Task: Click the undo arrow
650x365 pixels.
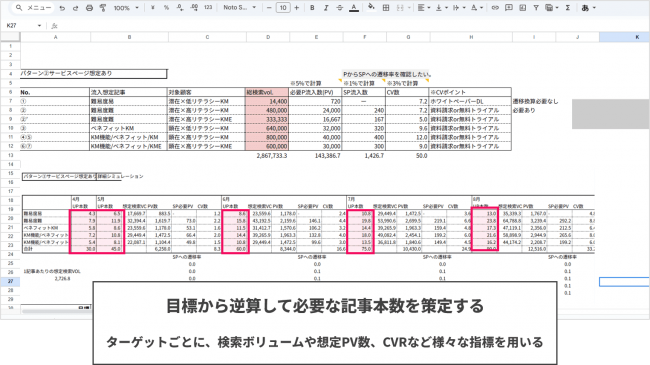Action: [x=62, y=8]
